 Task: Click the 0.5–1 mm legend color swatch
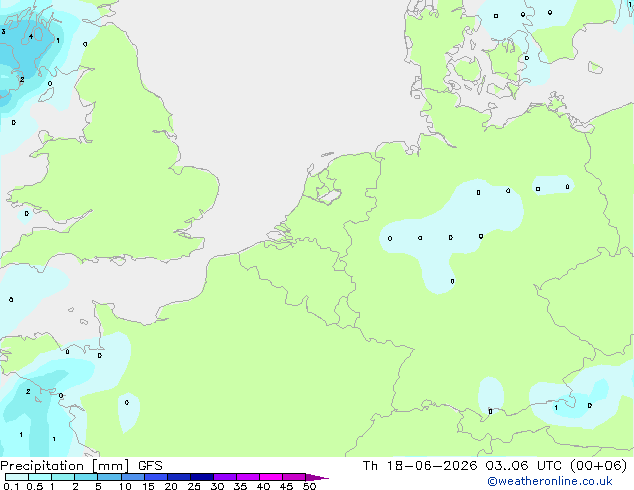click(40, 477)
